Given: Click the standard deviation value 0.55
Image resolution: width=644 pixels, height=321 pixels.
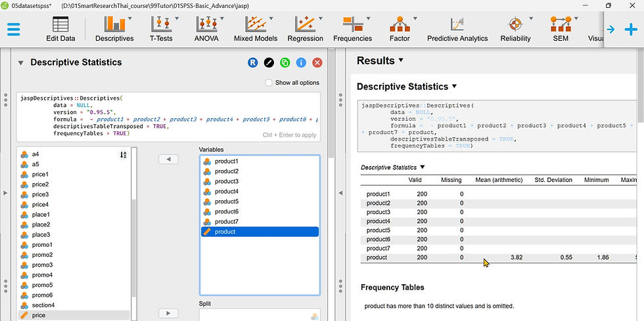Looking at the screenshot, I should [566, 258].
